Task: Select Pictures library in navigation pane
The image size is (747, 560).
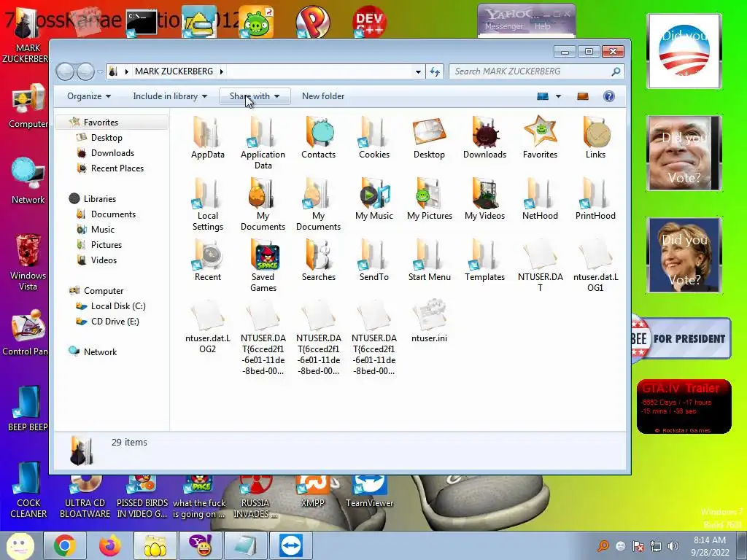Action: coord(107,245)
